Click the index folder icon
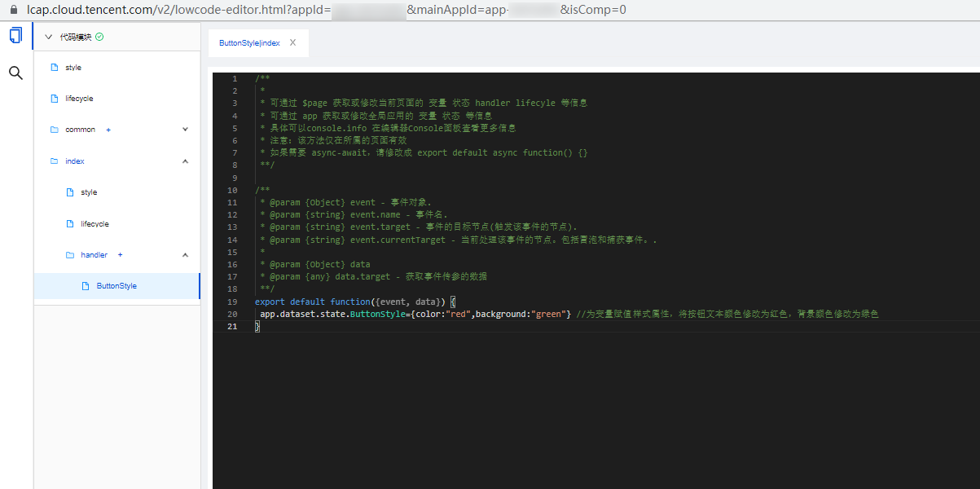 pyautogui.click(x=55, y=161)
